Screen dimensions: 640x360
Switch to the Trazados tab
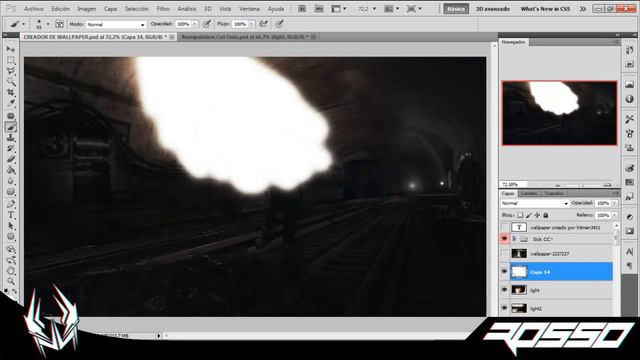pos(554,193)
